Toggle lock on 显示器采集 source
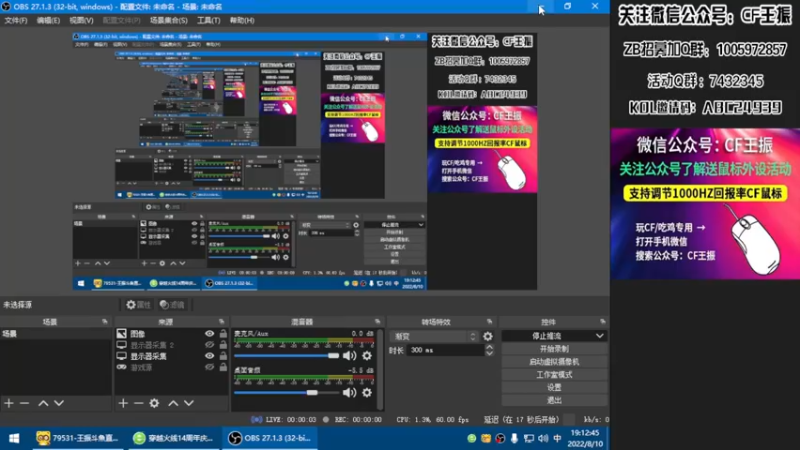The width and height of the screenshot is (800, 450). 223,356
